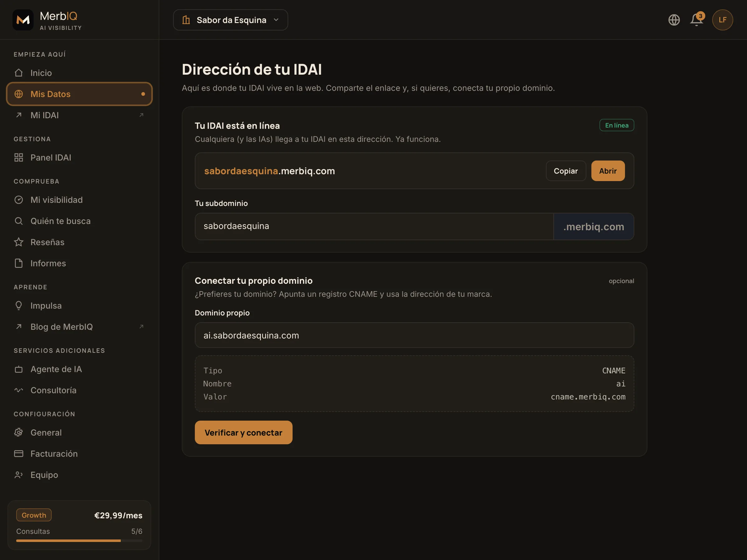Focus the Tu subdominio input field
The width and height of the screenshot is (747, 560).
pyautogui.click(x=374, y=226)
